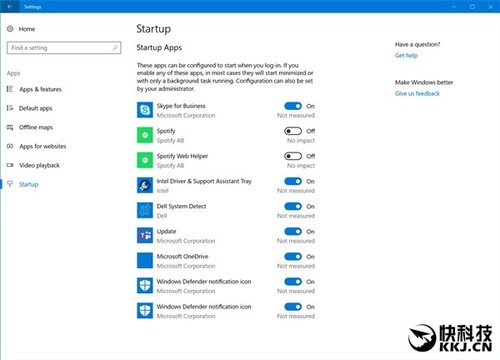The width and height of the screenshot is (500, 360).
Task: Go back using the title bar arrow
Action: point(9,6)
